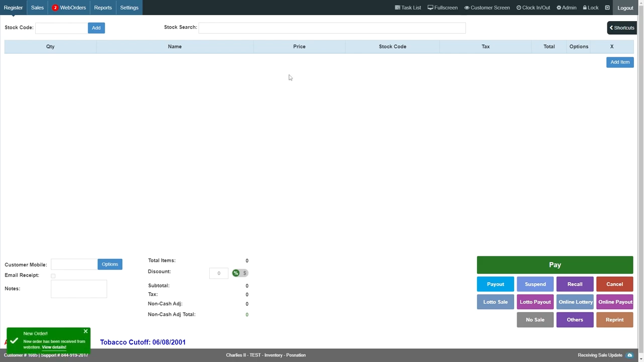Viewport: 644px width, 362px height.
Task: Go to the Reports menu
Action: pos(103,8)
